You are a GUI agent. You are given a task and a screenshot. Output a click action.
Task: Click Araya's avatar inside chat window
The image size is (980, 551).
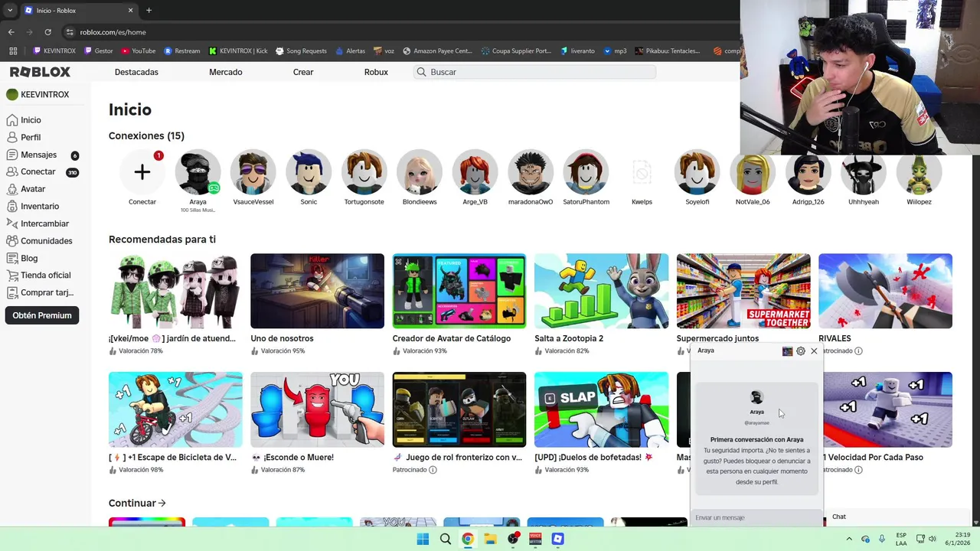pos(756,397)
